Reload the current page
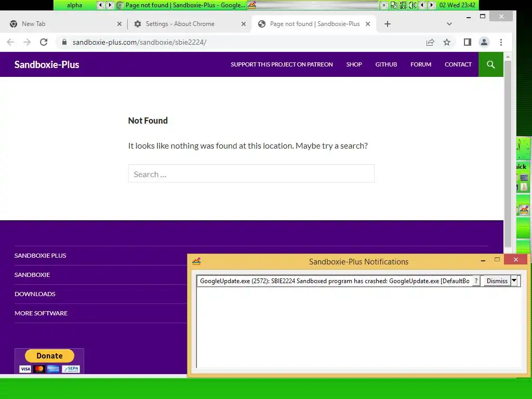 [x=44, y=42]
